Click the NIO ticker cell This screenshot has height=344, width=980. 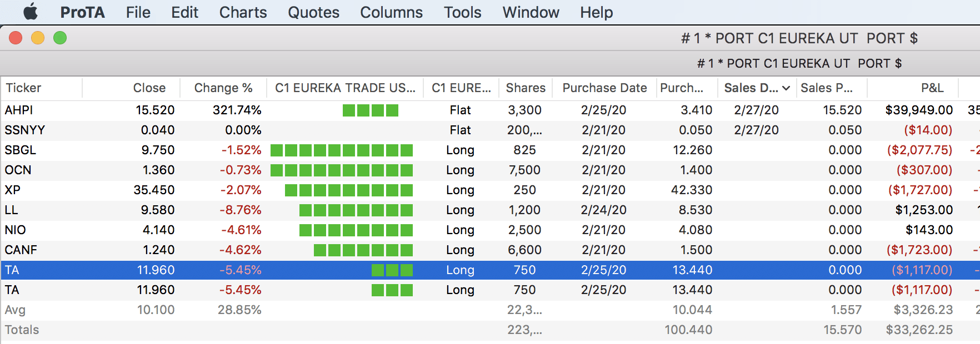(x=16, y=230)
